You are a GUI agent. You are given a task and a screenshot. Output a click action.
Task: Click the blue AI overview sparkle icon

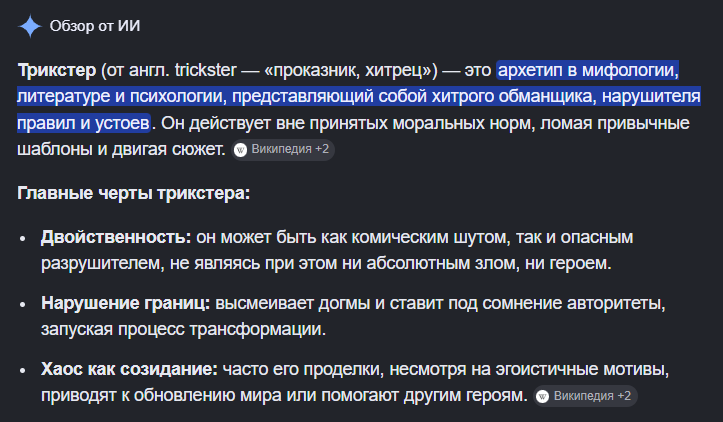coord(30,26)
